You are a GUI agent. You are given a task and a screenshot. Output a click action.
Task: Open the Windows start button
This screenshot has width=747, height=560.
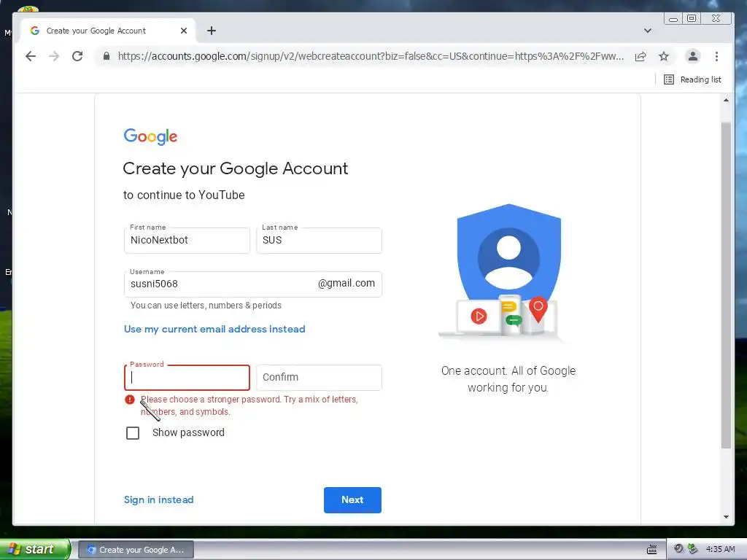(35, 549)
